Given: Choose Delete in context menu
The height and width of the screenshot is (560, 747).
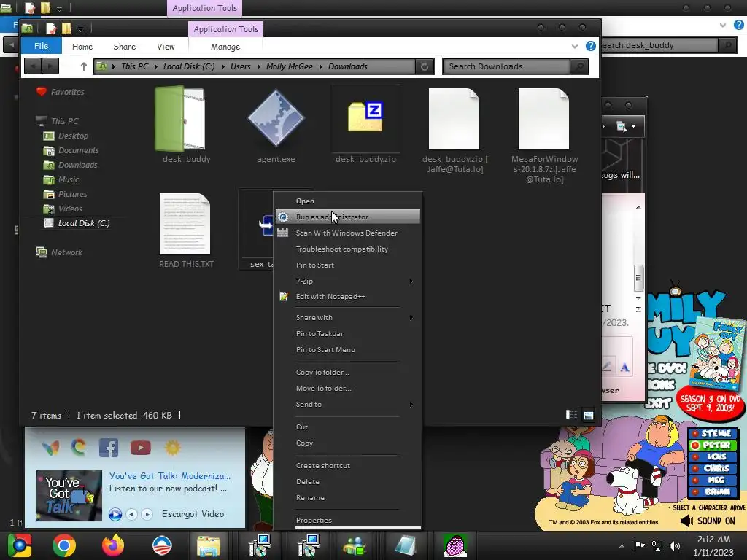Looking at the screenshot, I should pos(348,481).
